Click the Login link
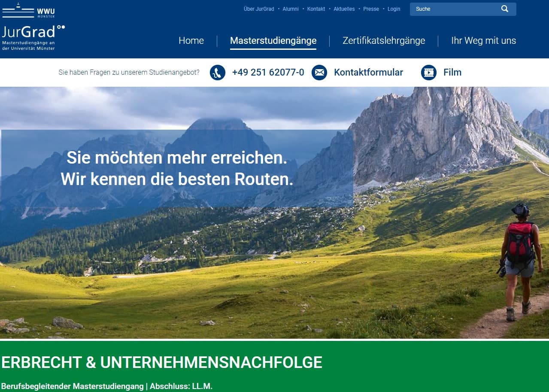Screen dimensions: 549x392 [x=394, y=9]
